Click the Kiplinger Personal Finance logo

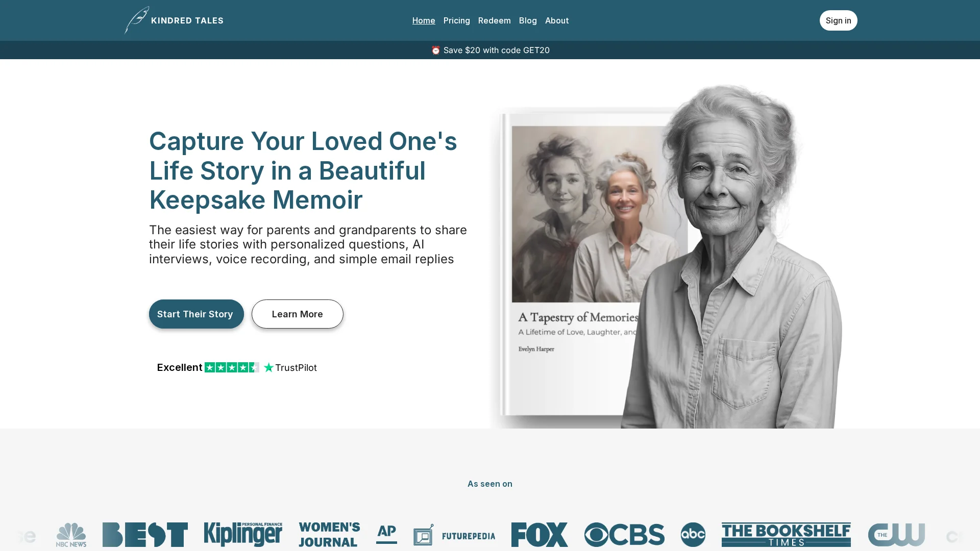(243, 534)
